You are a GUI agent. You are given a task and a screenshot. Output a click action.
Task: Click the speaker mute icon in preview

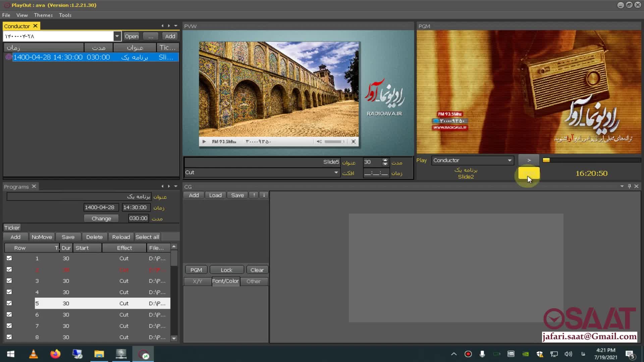click(x=319, y=142)
